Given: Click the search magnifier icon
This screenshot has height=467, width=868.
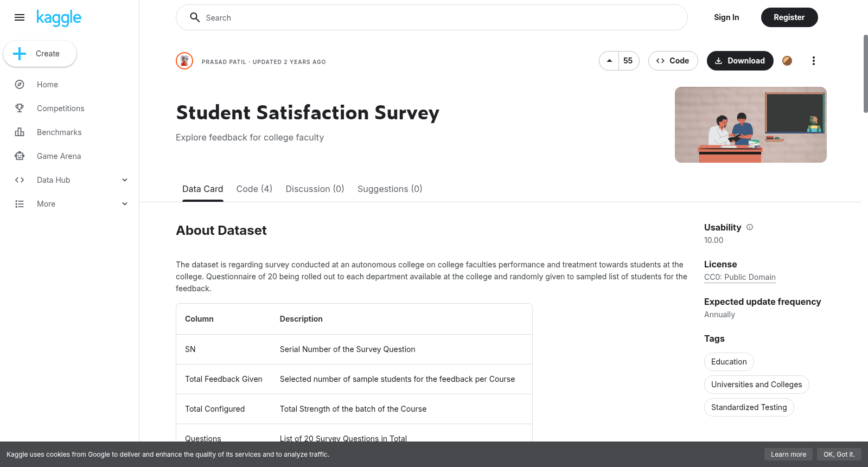Looking at the screenshot, I should 195,17.
